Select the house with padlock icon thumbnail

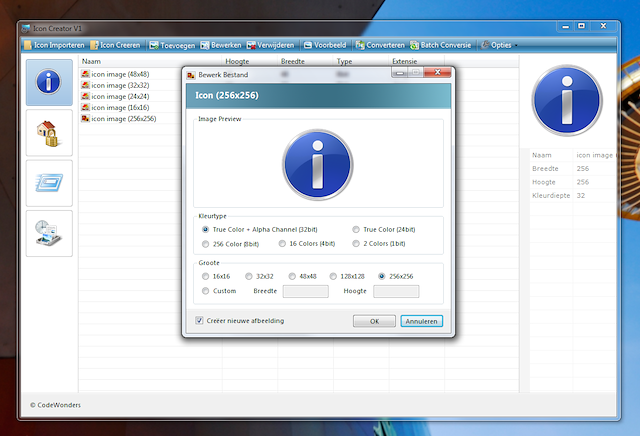(x=49, y=133)
